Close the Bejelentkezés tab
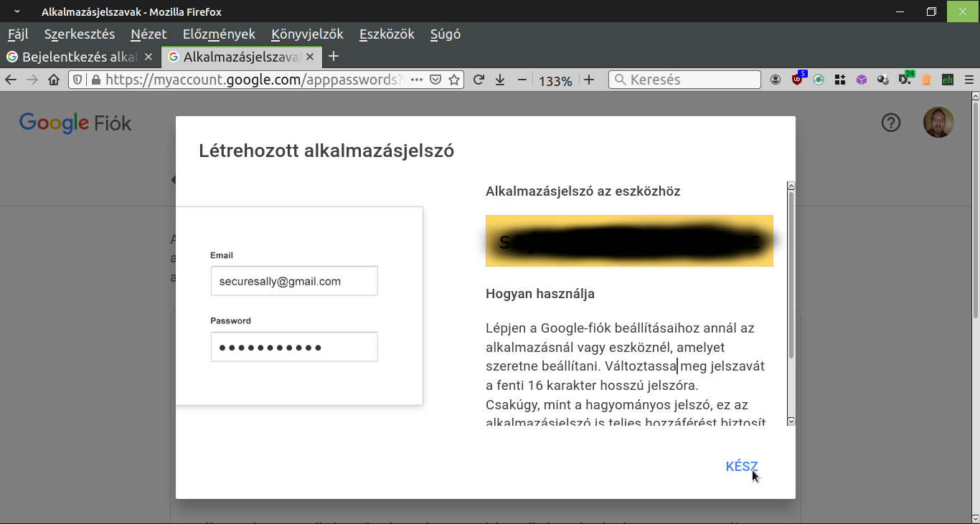 (x=149, y=57)
